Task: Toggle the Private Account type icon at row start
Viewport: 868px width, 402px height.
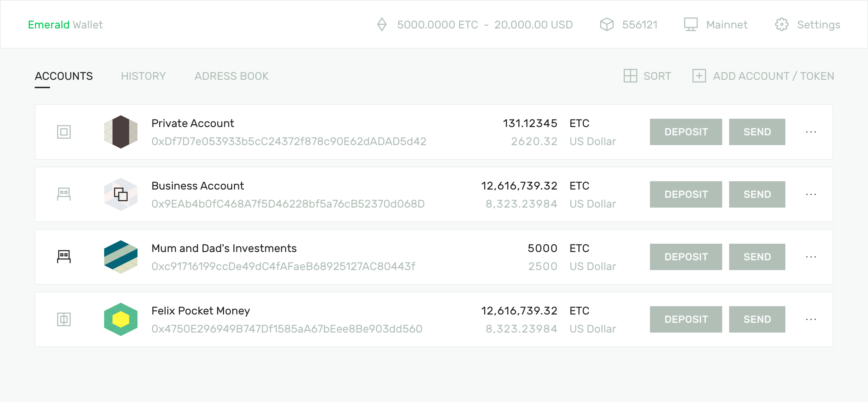Action: (64, 132)
